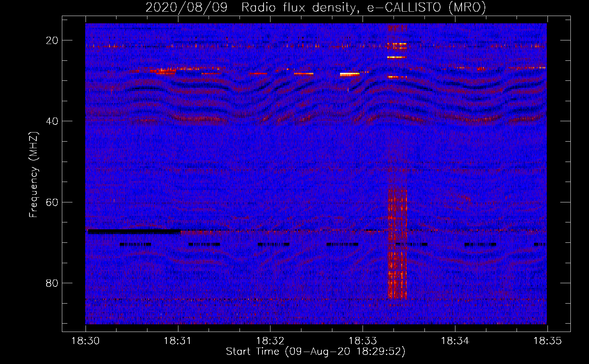
Task: Click the 80 frequency tick label
Action: 52,283
